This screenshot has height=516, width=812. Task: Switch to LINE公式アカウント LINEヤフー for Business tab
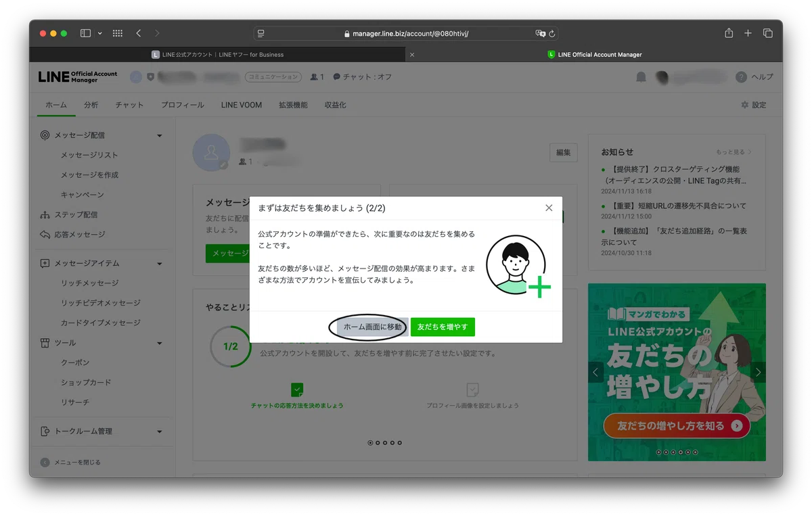pyautogui.click(x=217, y=55)
